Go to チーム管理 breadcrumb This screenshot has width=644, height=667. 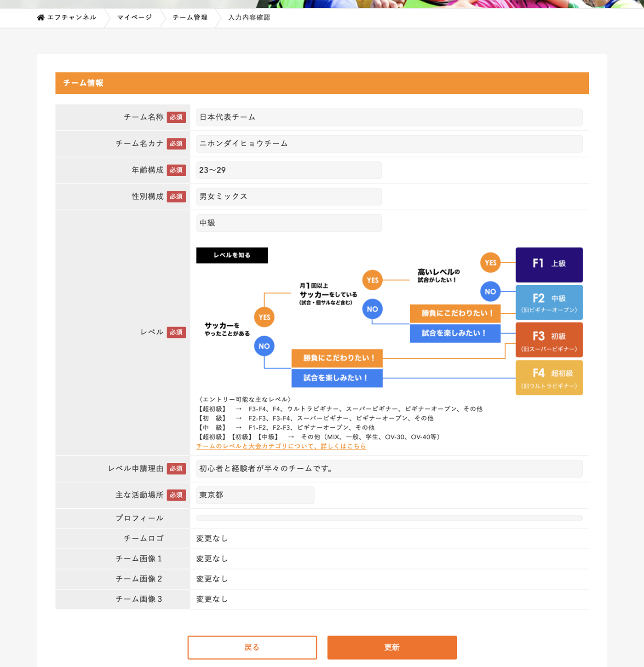click(x=190, y=17)
